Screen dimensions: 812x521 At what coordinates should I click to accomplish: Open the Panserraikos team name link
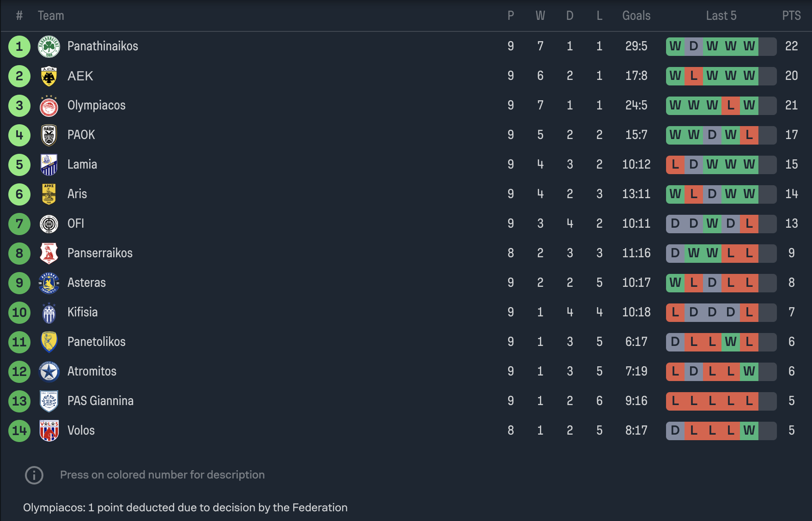pos(100,253)
